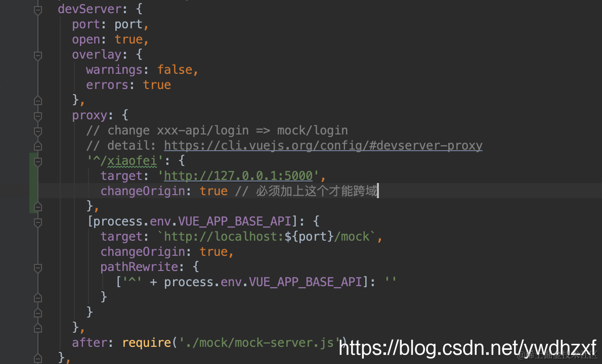Viewport: 602px width, 364px height.
Task: Click the '/mock' suffix in target string
Action: tap(352, 237)
